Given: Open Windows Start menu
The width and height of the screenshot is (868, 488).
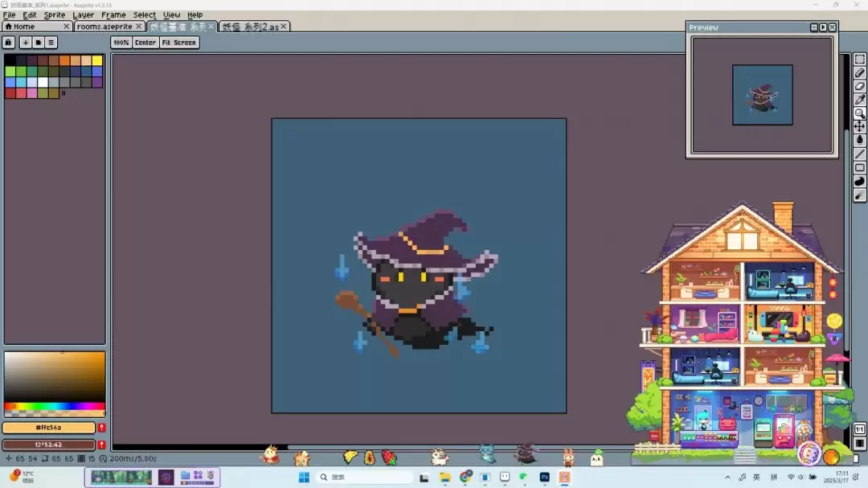Looking at the screenshot, I should 304,477.
